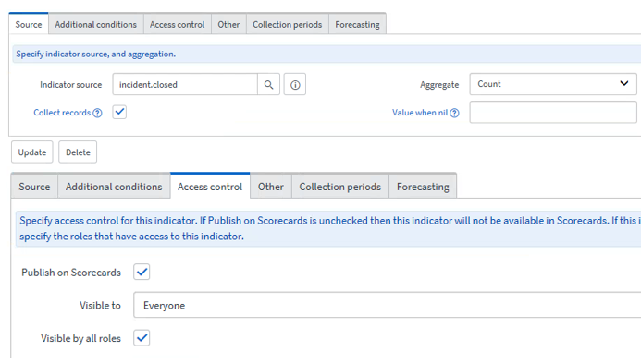Image resolution: width=641 pixels, height=364 pixels.
Task: Open the lower Other tab
Action: coord(271,187)
